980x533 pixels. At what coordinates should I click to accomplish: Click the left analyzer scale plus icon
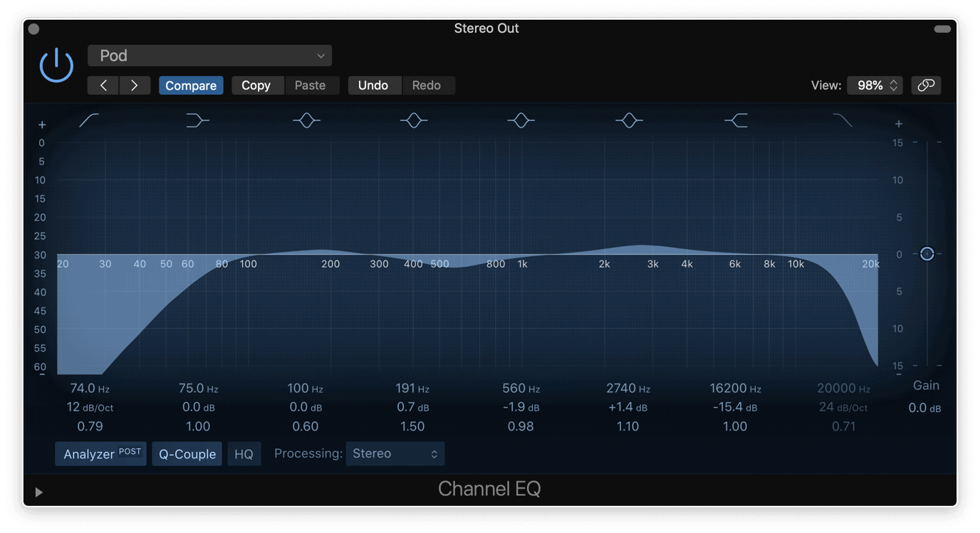42,125
